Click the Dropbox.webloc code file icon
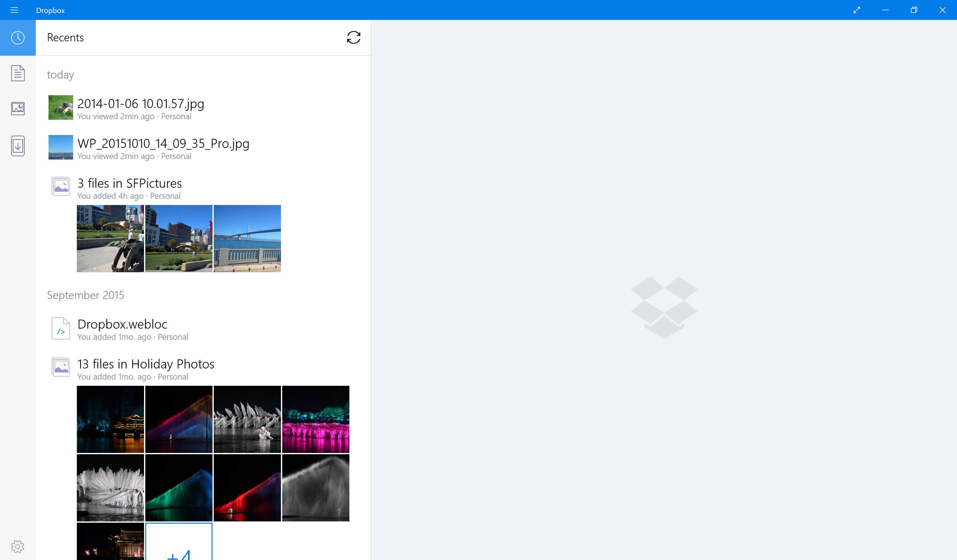Screen dimensions: 957x560 [x=61, y=329]
